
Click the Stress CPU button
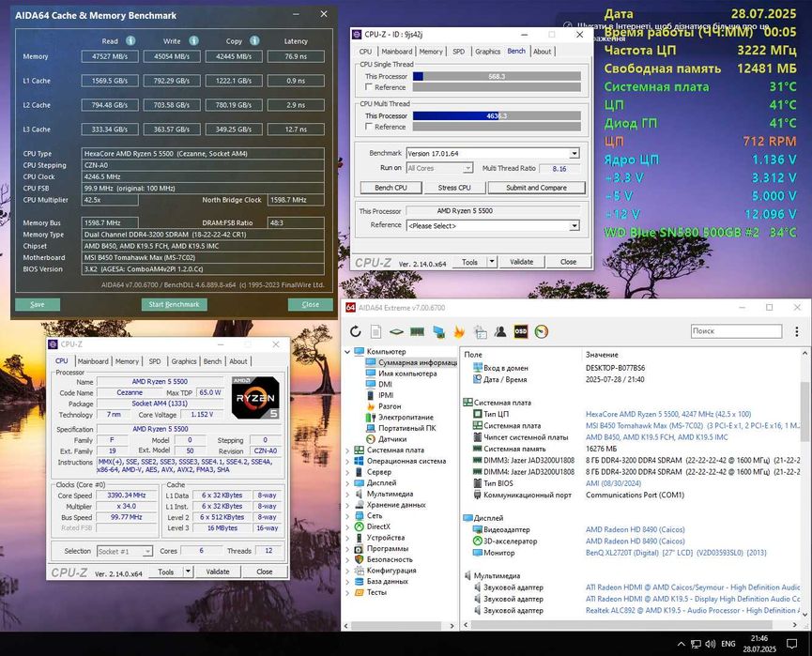pos(454,188)
